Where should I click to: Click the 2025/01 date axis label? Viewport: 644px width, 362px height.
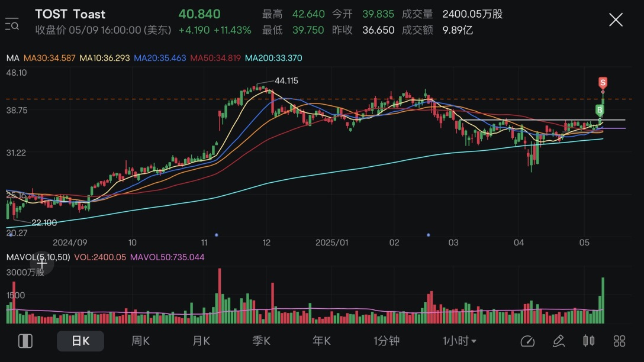point(331,243)
